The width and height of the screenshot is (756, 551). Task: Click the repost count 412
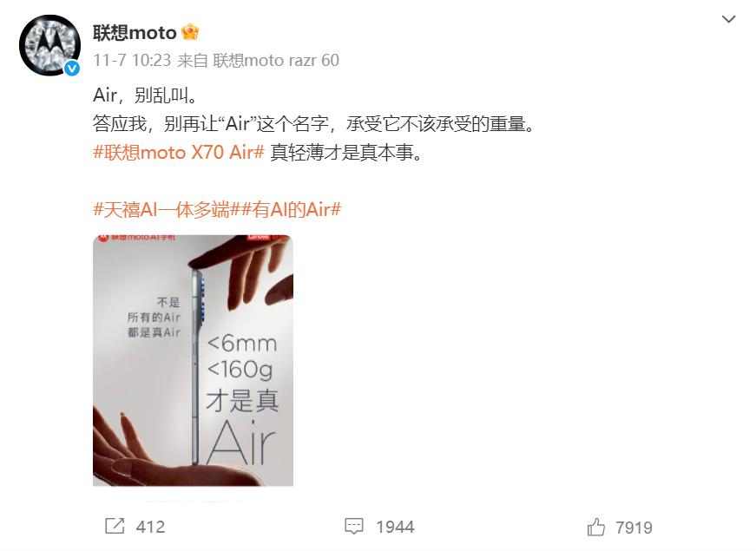[150, 527]
